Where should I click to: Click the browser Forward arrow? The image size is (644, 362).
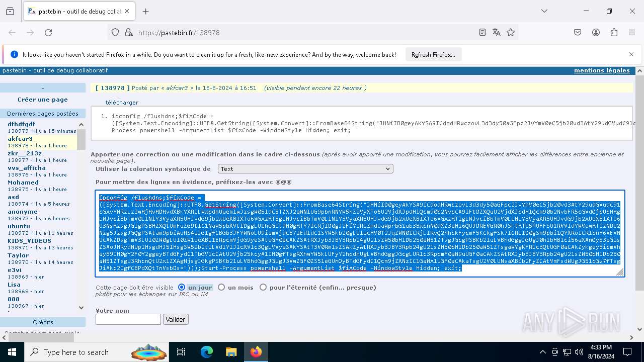pos(30,32)
